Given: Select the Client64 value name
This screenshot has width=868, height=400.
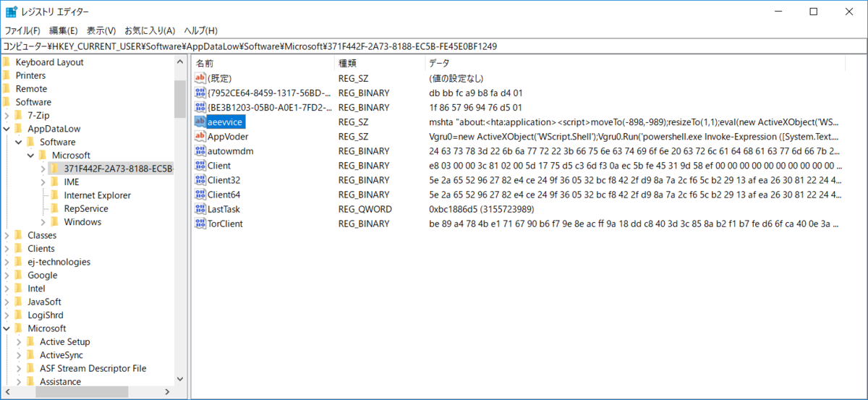Looking at the screenshot, I should coord(224,195).
